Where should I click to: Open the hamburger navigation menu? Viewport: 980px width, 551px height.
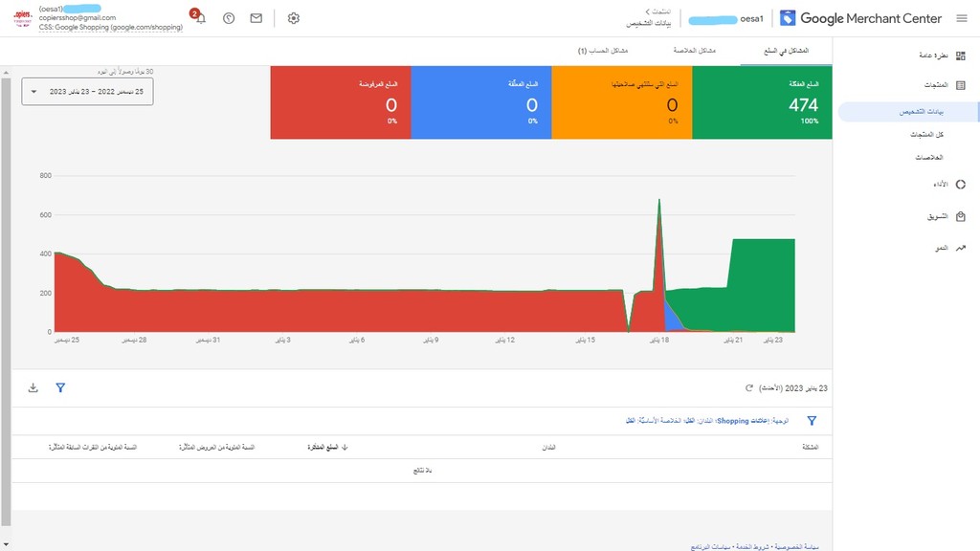pos(961,18)
